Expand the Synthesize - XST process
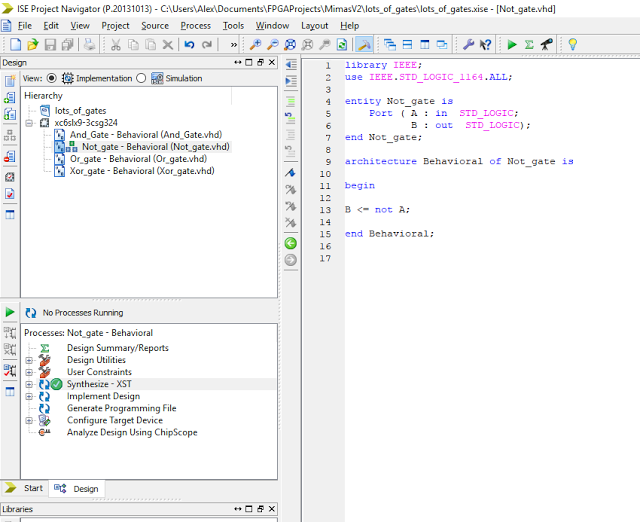Viewport: 640px width, 522px height. [x=29, y=384]
